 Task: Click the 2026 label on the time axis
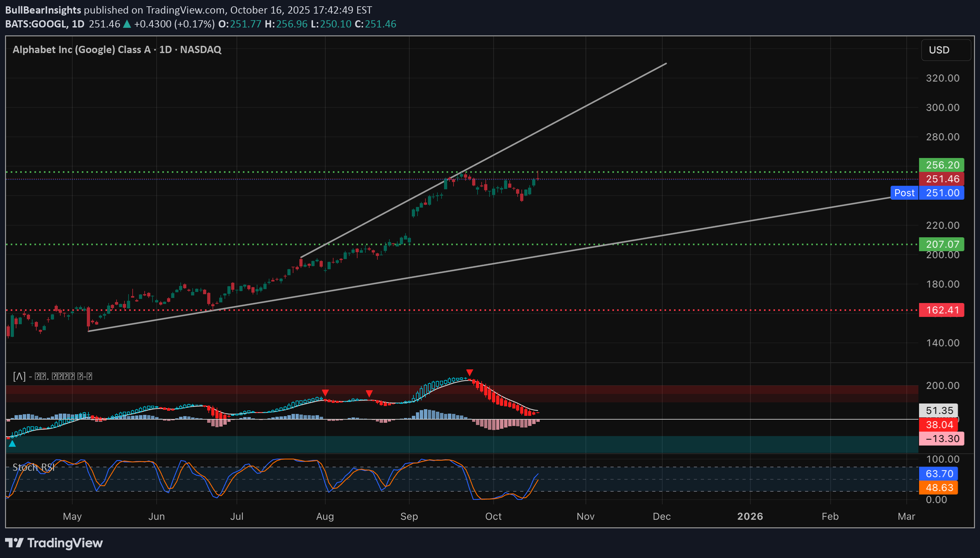[750, 516]
